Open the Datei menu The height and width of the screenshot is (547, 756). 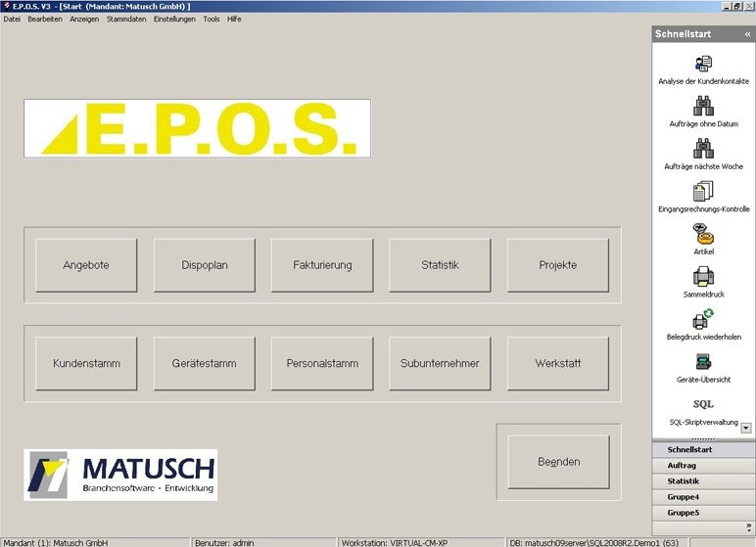[x=12, y=19]
